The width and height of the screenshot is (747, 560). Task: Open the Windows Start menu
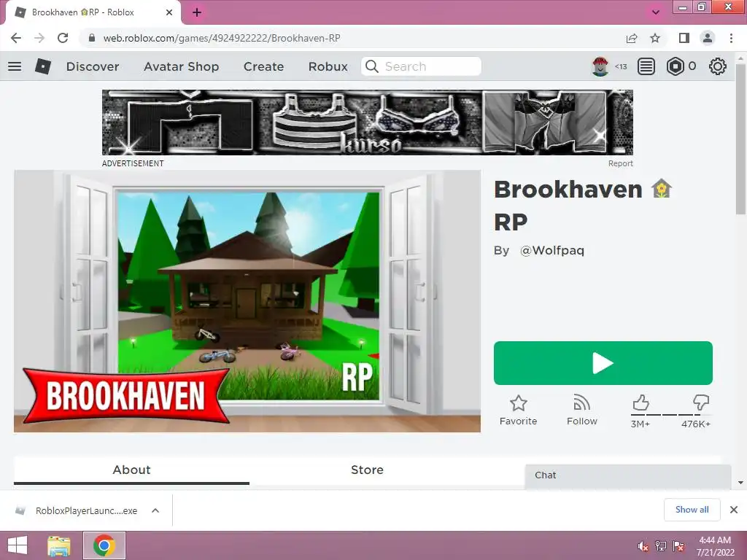(18, 545)
